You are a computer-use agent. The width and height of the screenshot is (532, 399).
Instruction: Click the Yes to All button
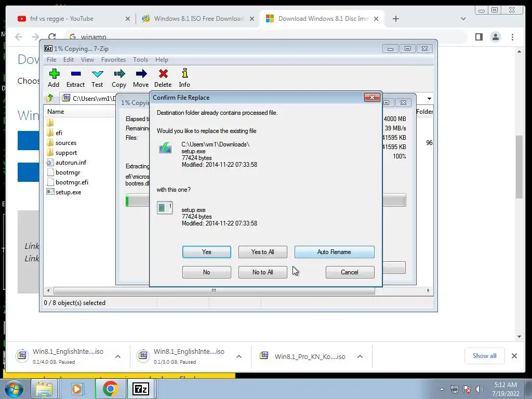click(262, 252)
